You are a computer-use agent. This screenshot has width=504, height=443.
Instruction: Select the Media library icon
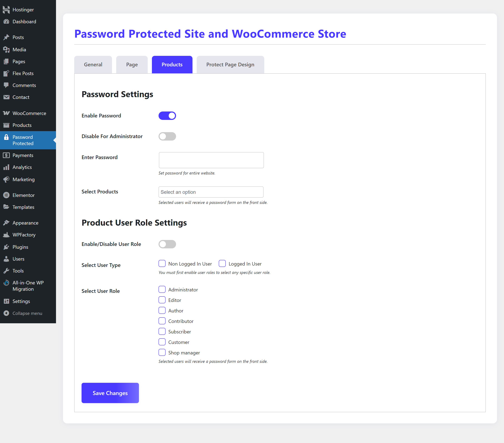[6, 50]
